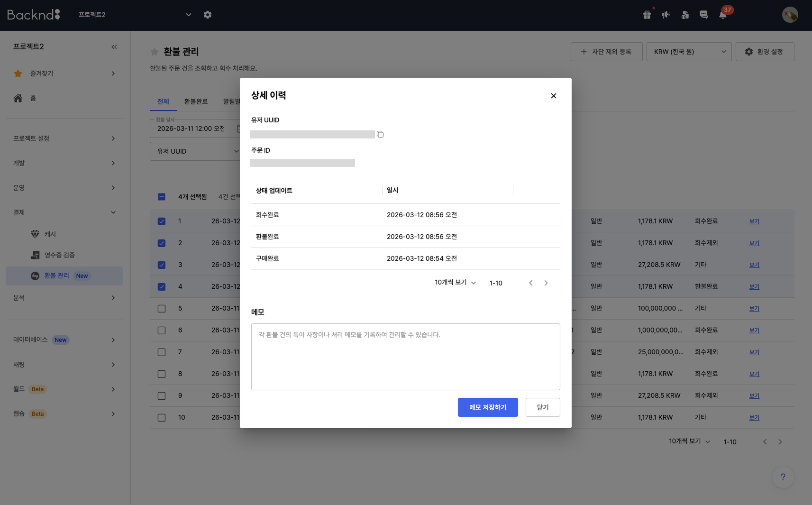This screenshot has width=812, height=505.
Task: Check notifications via the bell icon showing 37
Action: [x=722, y=15]
